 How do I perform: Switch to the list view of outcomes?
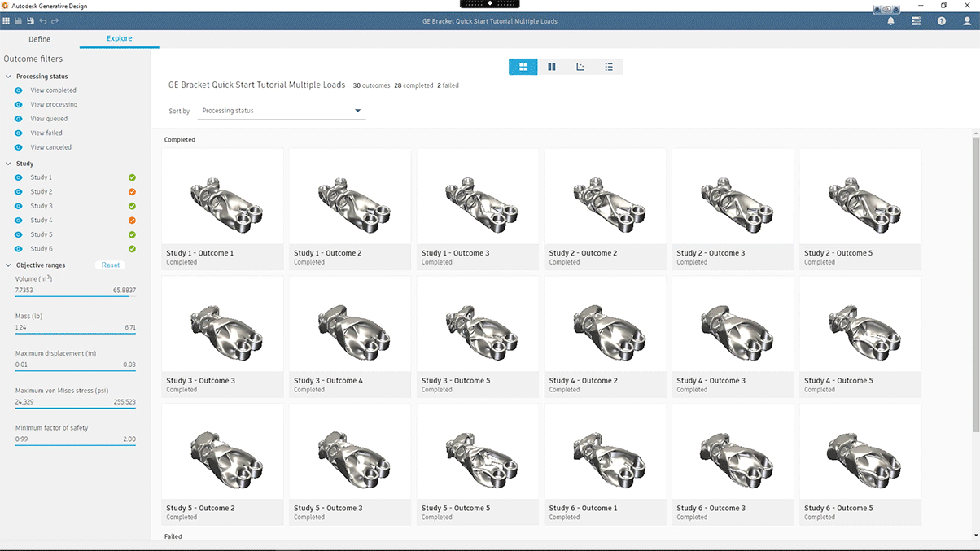pos(609,67)
